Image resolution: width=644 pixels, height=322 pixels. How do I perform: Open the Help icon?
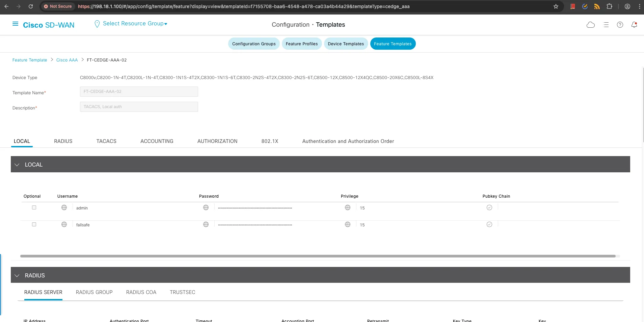pyautogui.click(x=620, y=24)
